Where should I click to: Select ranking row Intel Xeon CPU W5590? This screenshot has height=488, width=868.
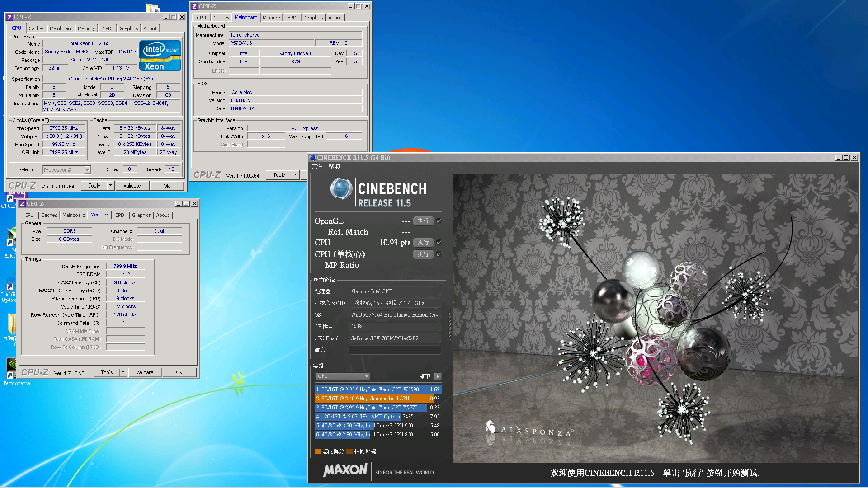377,389
